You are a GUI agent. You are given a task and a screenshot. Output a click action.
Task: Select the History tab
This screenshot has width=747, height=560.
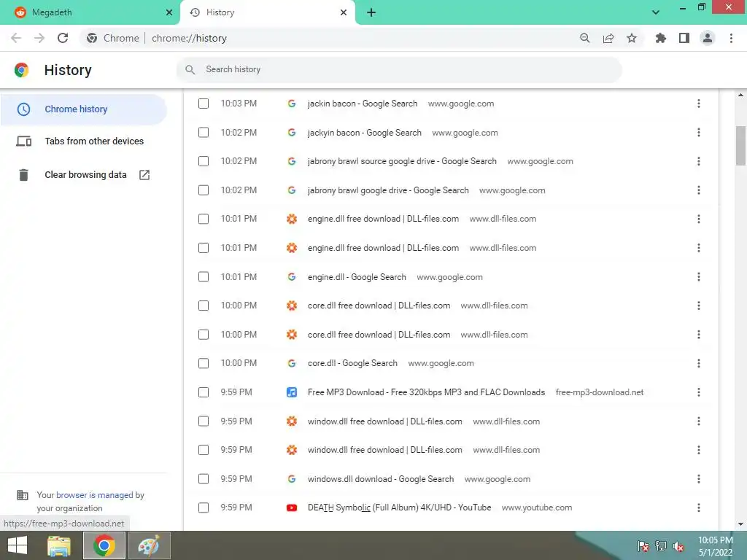pos(267,13)
